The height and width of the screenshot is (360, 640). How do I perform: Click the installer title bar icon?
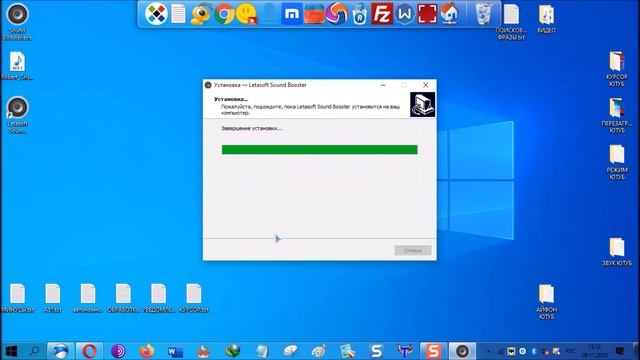pos(208,85)
